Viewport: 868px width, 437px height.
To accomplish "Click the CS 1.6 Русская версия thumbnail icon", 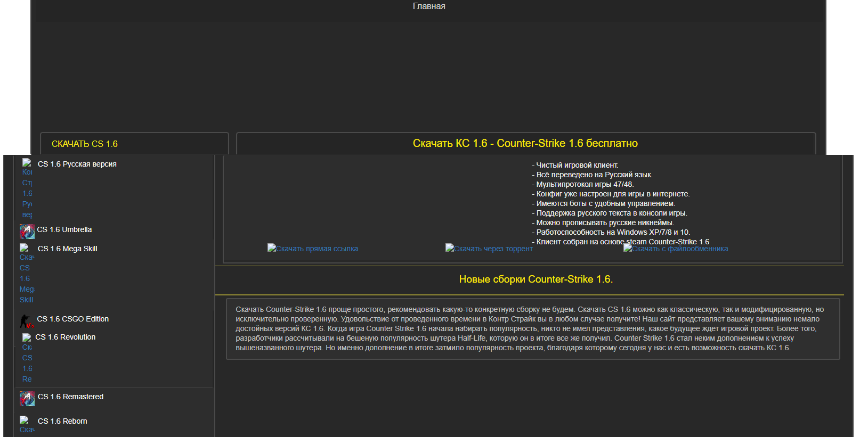I will point(27,189).
